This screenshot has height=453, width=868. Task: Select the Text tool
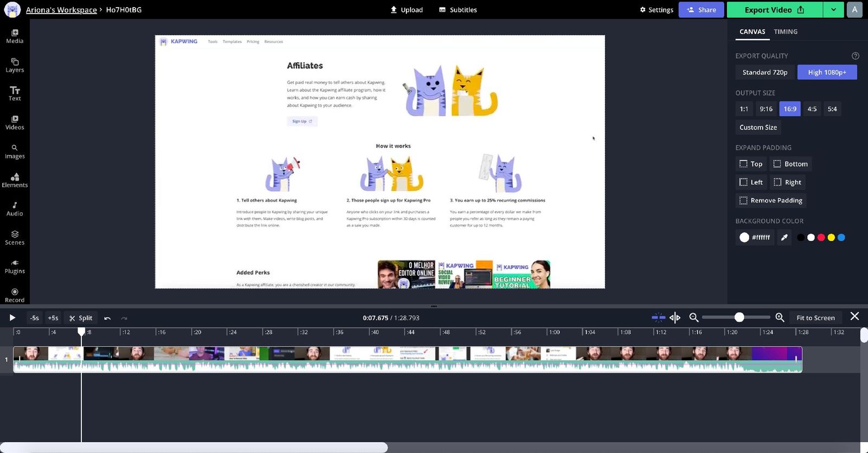tap(15, 93)
